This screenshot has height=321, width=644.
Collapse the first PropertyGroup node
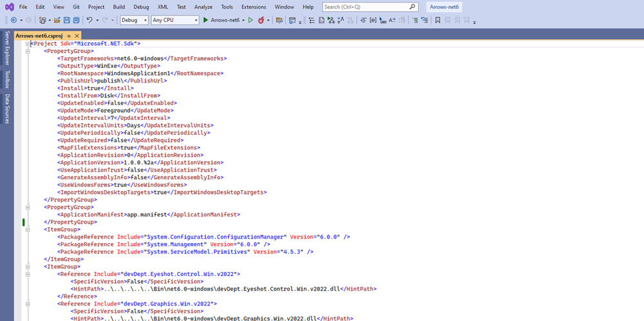tap(27, 51)
